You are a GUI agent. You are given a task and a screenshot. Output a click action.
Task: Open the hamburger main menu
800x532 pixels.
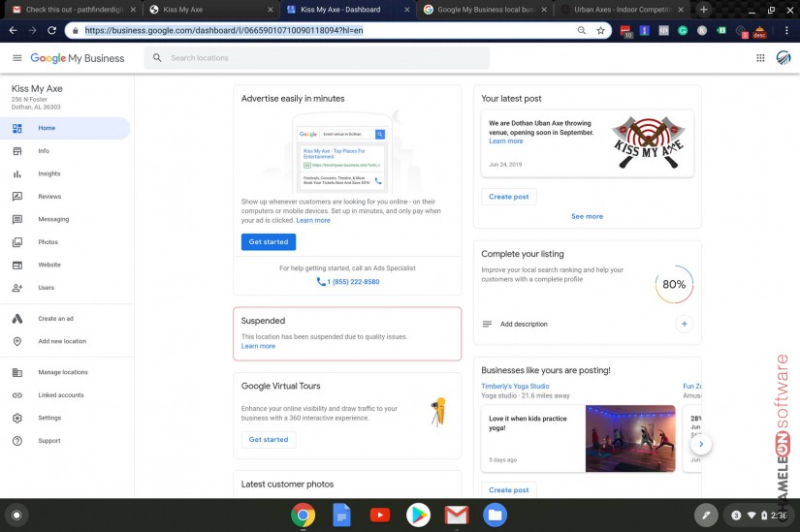(x=16, y=58)
